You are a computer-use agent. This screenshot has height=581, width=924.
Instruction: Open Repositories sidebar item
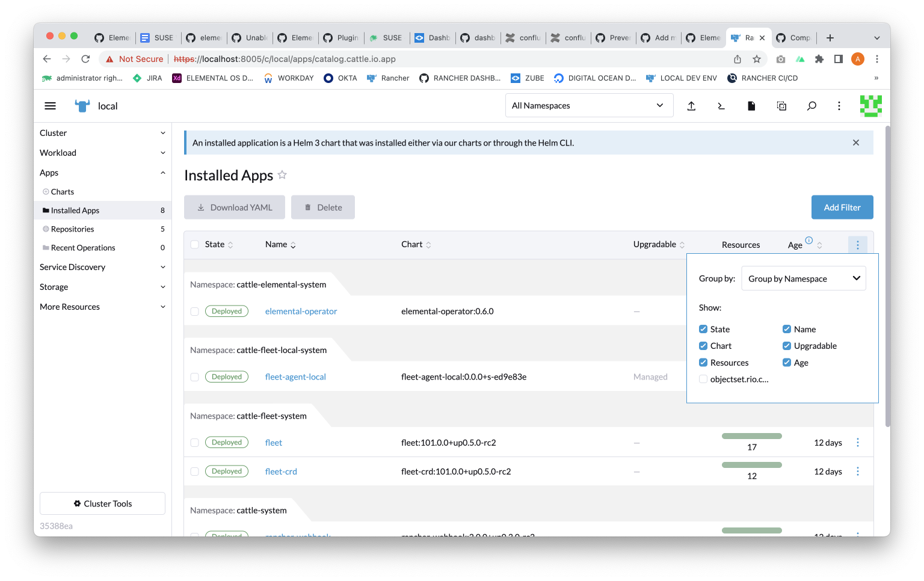(102, 229)
